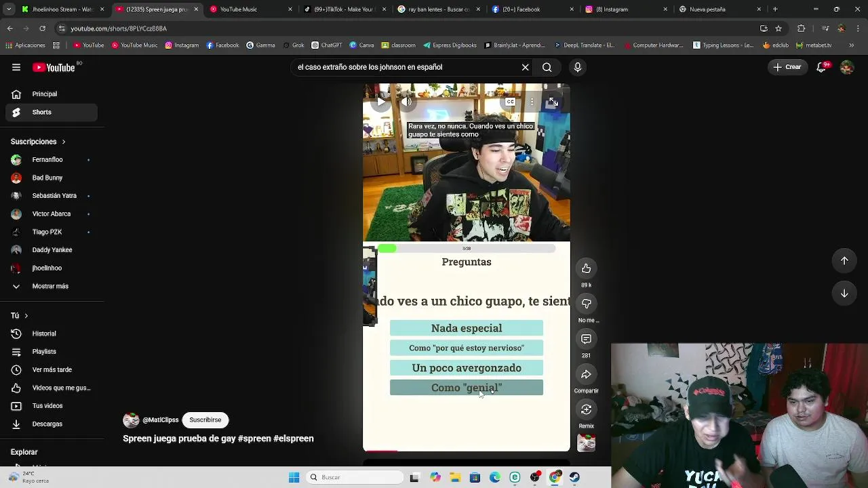Go to the next Short
Viewport: 868px width, 488px height.
(x=844, y=293)
